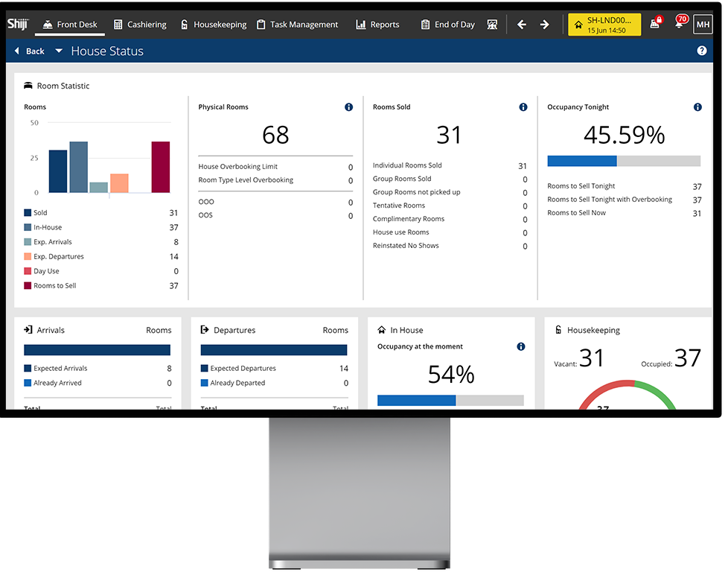Screen dimensions: 728x572
Task: Show Rooms Sold info tooltip
Action: point(523,107)
